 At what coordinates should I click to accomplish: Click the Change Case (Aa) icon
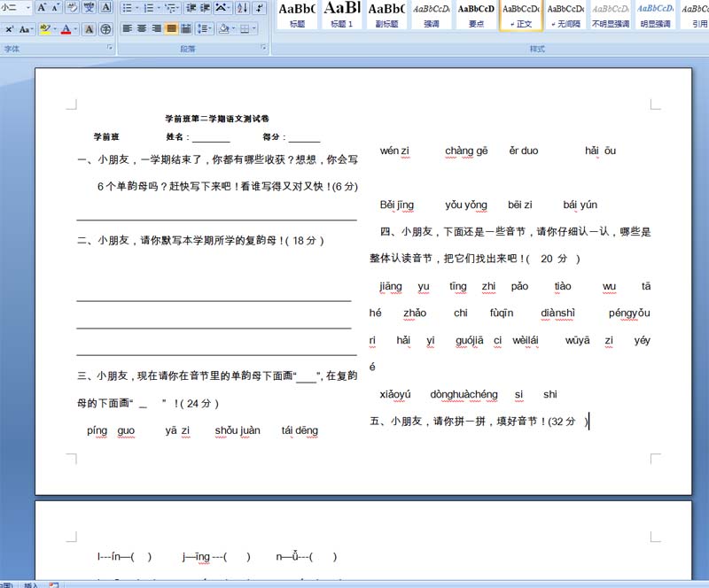tap(25, 29)
